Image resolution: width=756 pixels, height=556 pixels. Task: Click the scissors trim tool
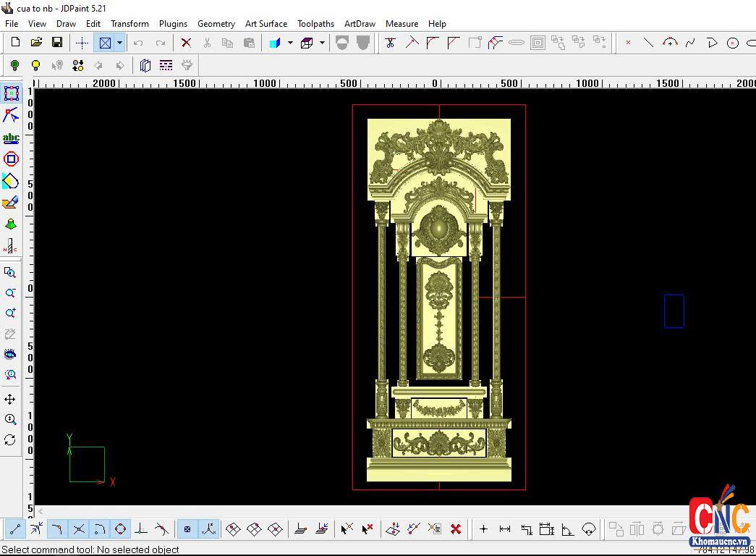[391, 43]
